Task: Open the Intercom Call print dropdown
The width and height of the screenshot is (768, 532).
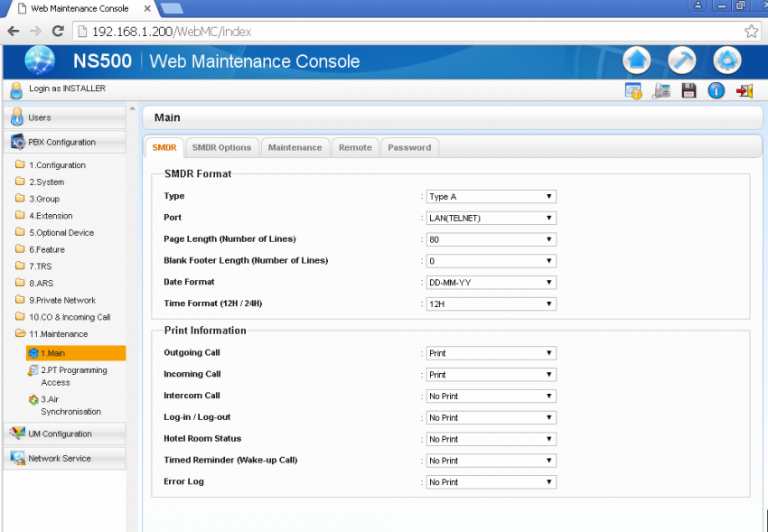Action: (x=491, y=397)
